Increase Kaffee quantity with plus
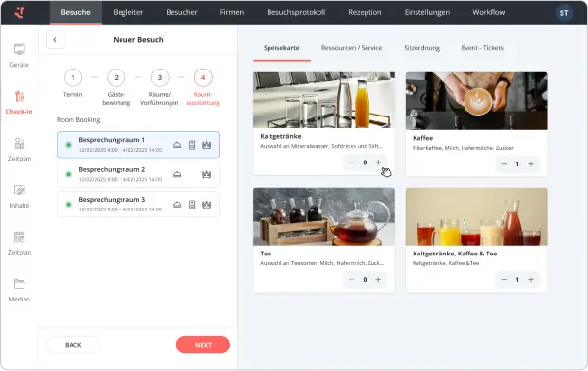Viewport: 588px width, 371px height. (531, 164)
